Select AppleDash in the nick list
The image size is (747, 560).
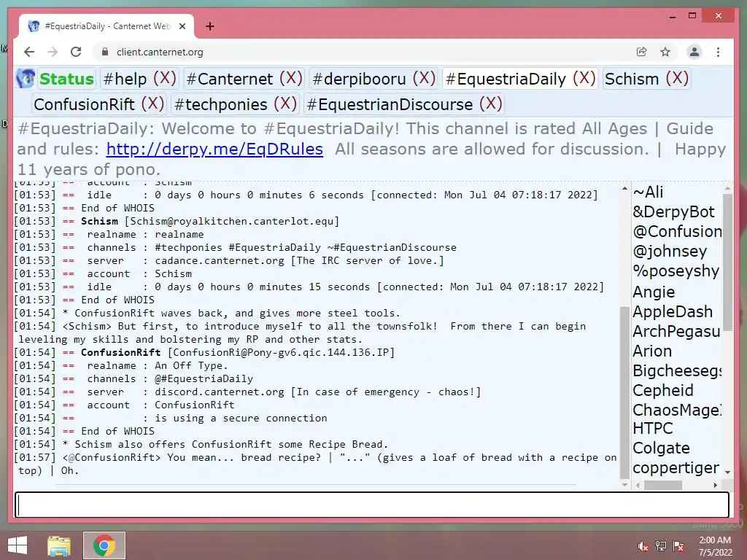click(672, 311)
